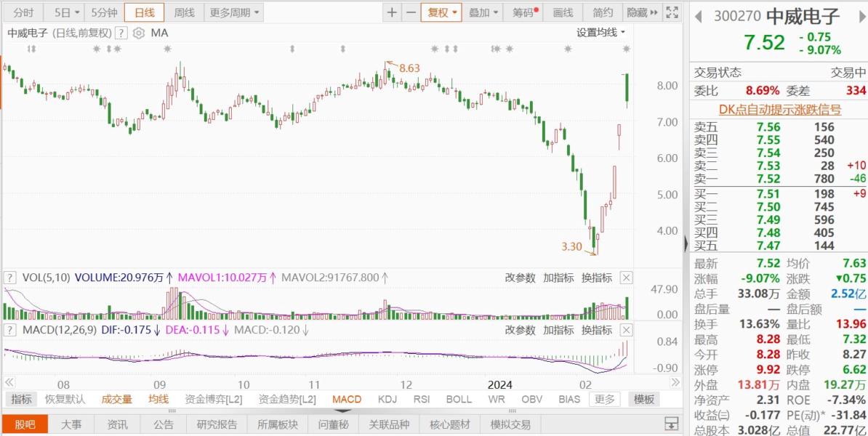Screen dimensions: 868x436
Task: Collapse the right quote panel
Action: click(x=686, y=243)
